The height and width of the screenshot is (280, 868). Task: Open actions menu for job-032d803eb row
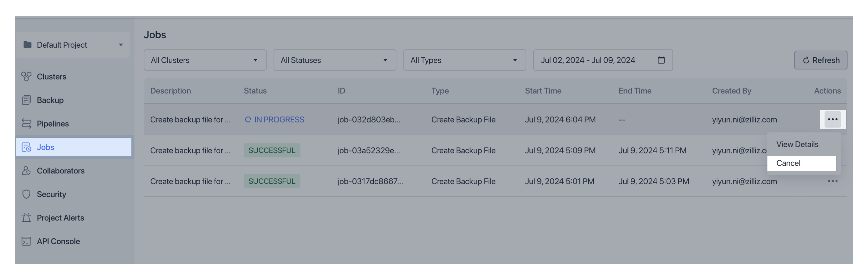tap(832, 120)
